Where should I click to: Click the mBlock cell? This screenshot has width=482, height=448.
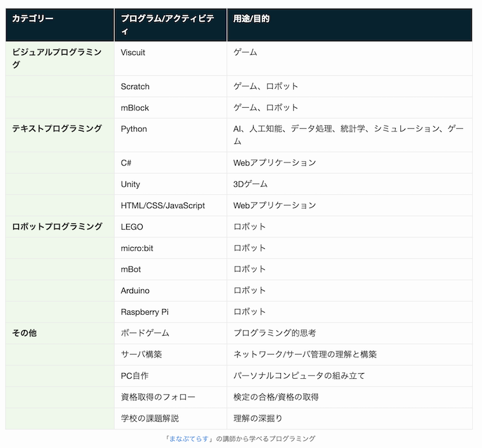[171, 108]
